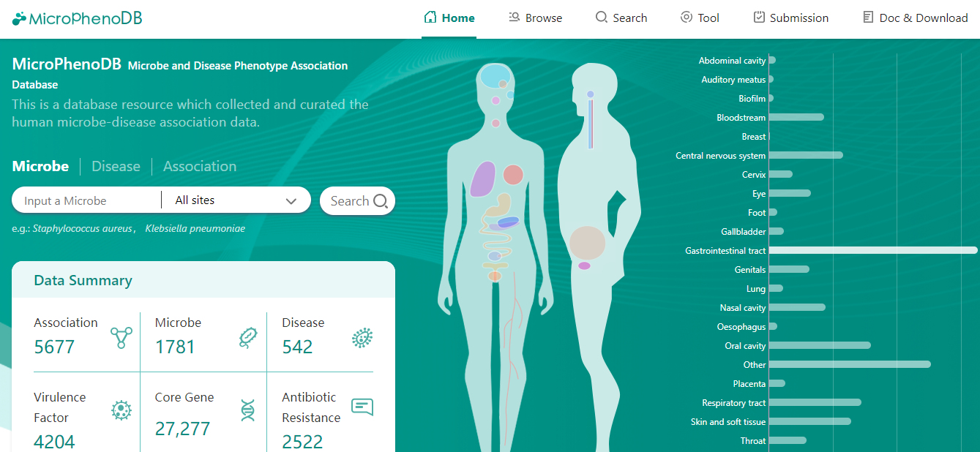Click the Skin and soft tissue bar
The height and width of the screenshot is (452, 980).
[x=810, y=421]
